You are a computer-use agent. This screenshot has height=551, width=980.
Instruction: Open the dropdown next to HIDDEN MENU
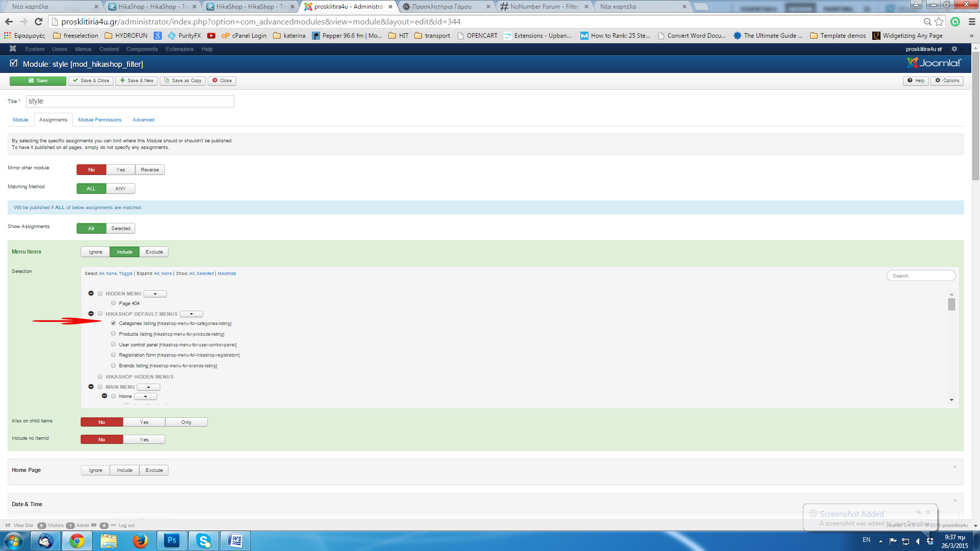point(155,294)
